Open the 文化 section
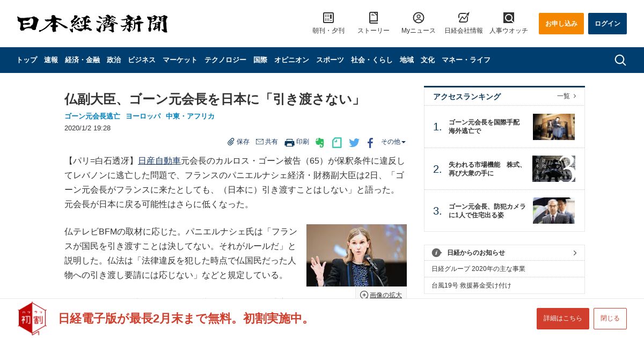This screenshot has height=338, width=644. 428,60
